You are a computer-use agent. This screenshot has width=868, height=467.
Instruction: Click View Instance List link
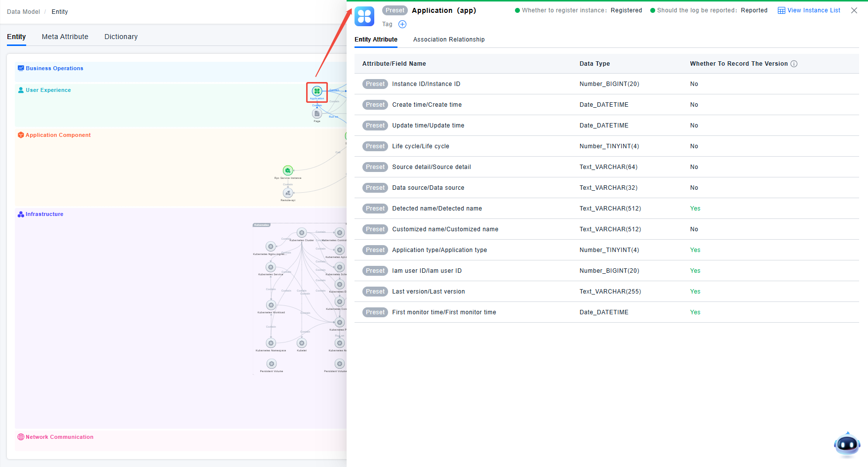click(x=809, y=10)
